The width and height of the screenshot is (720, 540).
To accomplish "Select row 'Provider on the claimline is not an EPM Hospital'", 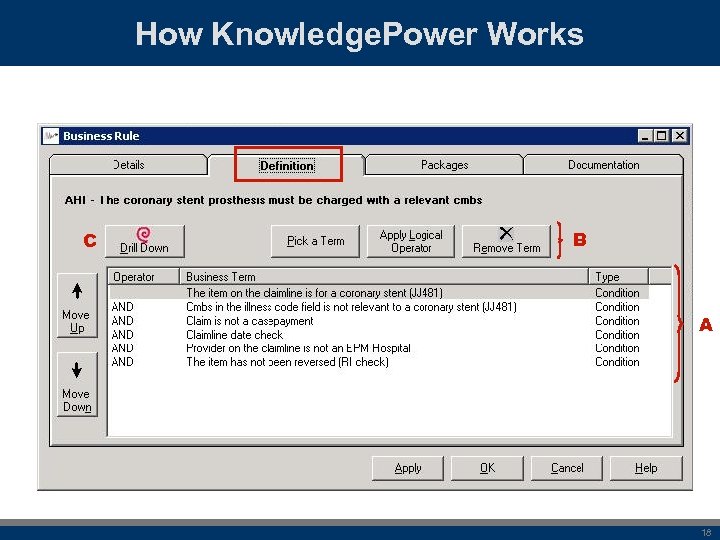I will pos(379,348).
